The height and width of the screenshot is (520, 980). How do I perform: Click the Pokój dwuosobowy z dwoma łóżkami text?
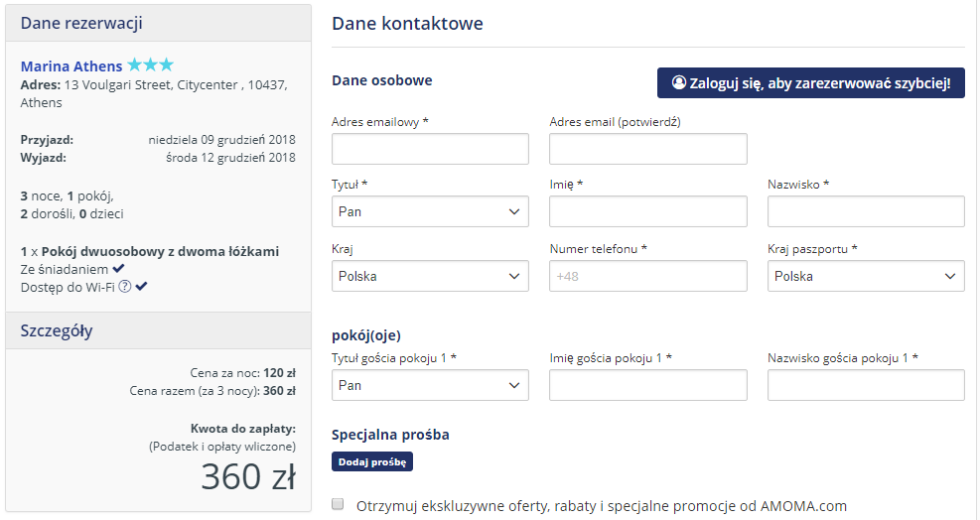[x=160, y=251]
